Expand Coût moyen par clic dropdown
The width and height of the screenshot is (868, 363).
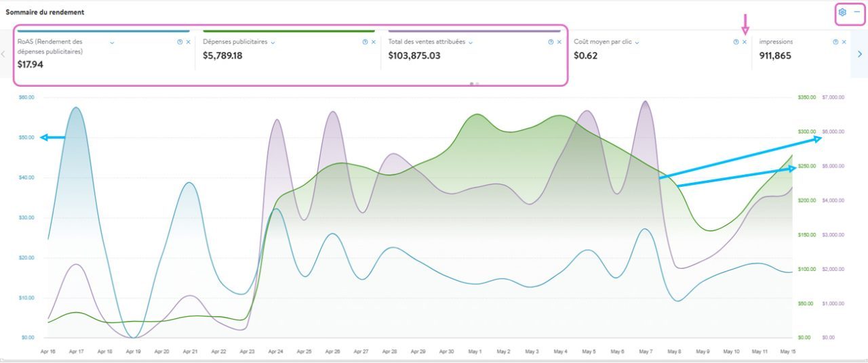pos(637,42)
